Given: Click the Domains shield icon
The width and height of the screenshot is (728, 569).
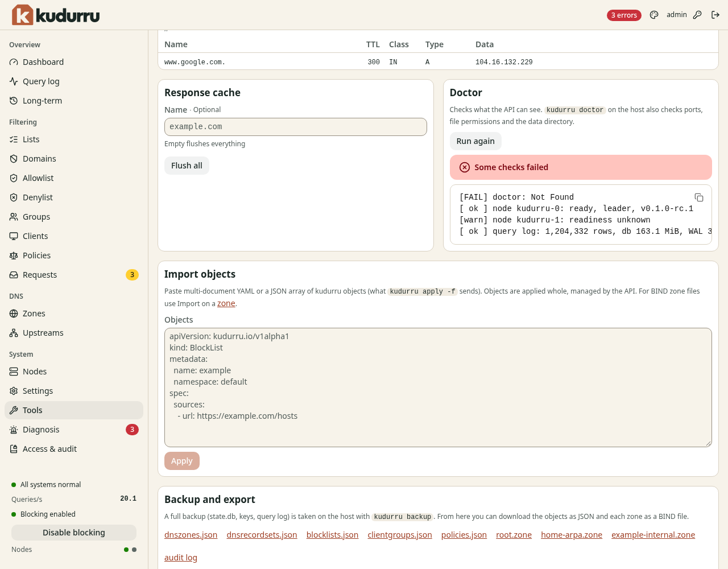Looking at the screenshot, I should click(x=14, y=159).
